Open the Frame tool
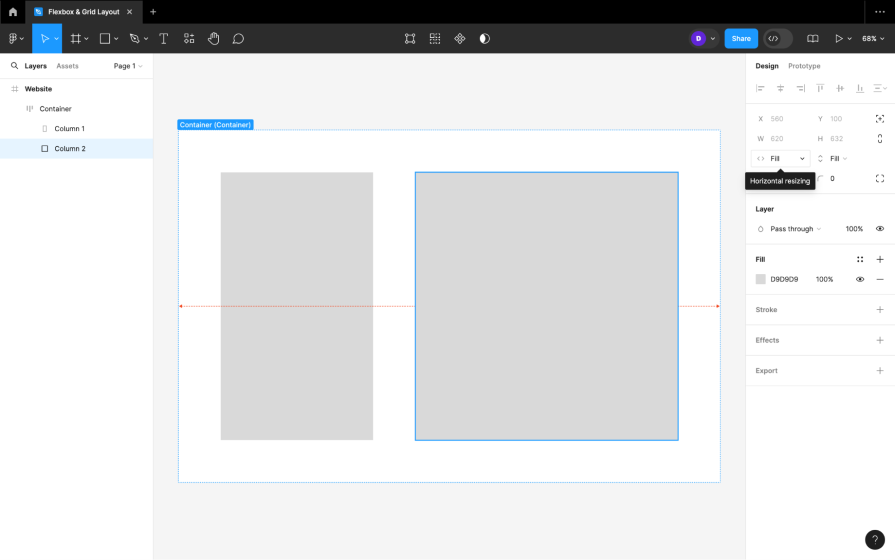 click(75, 39)
